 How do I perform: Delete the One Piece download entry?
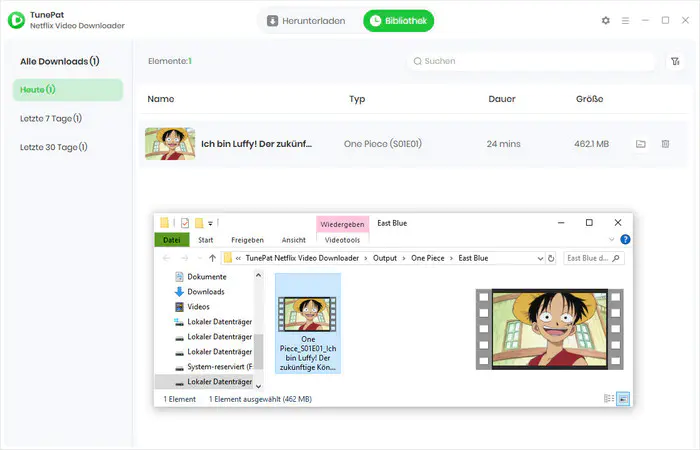point(665,144)
